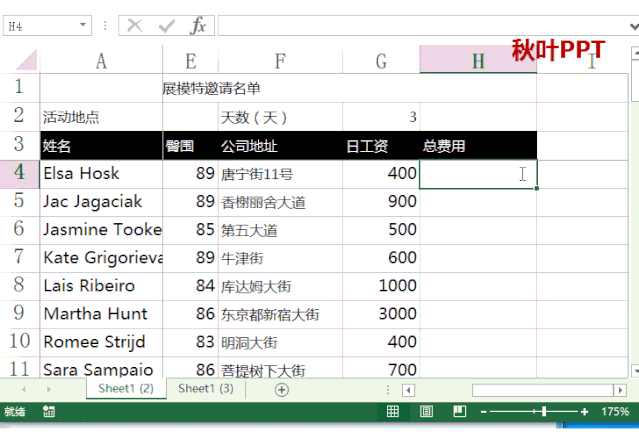The image size is (639, 439).
Task: Select column E header
Action: 190,60
